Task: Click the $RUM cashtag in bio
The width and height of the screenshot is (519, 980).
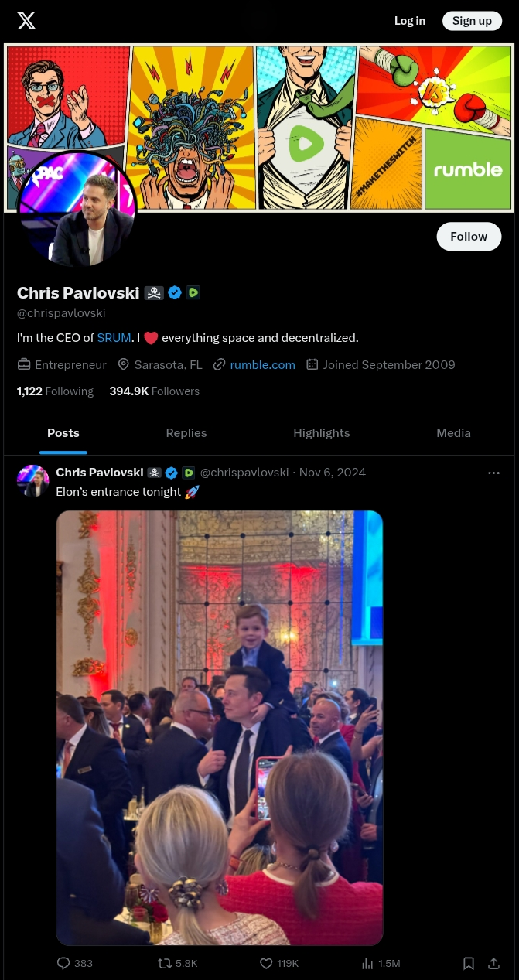Action: [114, 338]
